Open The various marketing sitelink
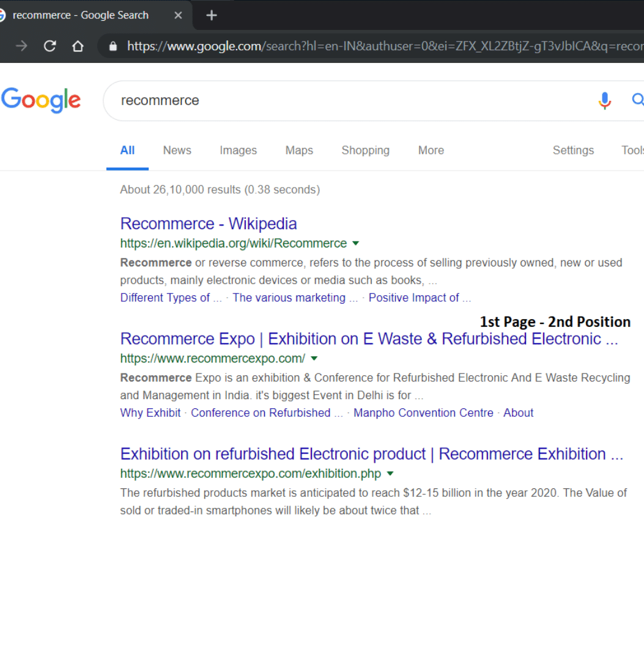644x657 pixels. [x=295, y=298]
